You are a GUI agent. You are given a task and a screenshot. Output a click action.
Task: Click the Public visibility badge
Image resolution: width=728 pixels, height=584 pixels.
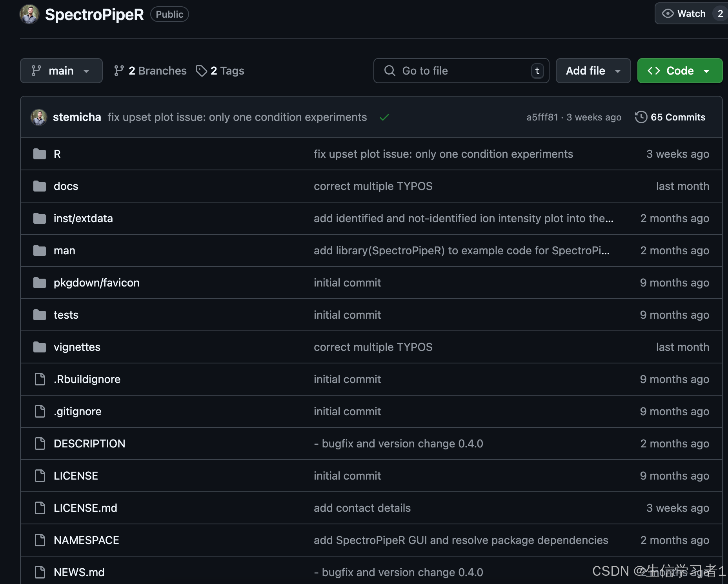tap(169, 15)
